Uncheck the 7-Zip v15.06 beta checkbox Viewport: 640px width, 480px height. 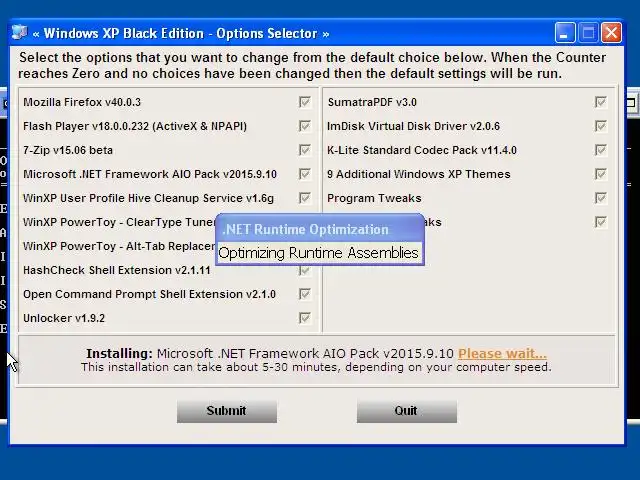(x=304, y=150)
